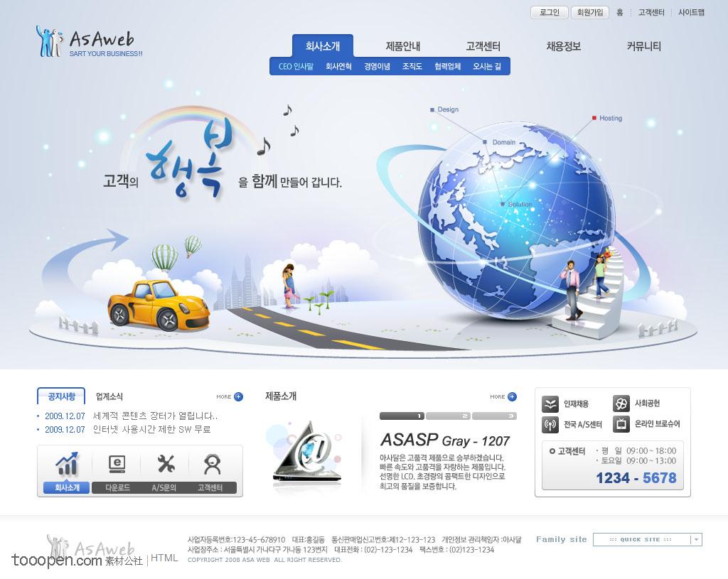Click the 전국 A/S센터 antenna icon

(x=550, y=425)
